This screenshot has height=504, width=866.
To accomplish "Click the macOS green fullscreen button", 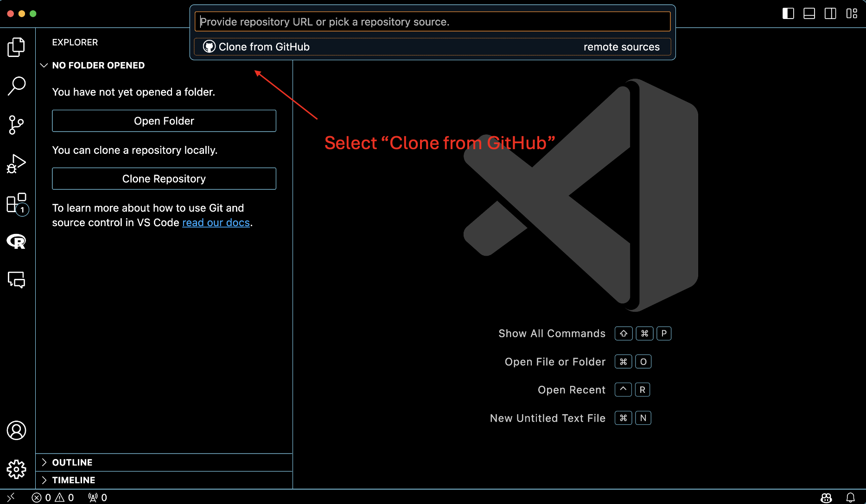I will click(x=33, y=13).
